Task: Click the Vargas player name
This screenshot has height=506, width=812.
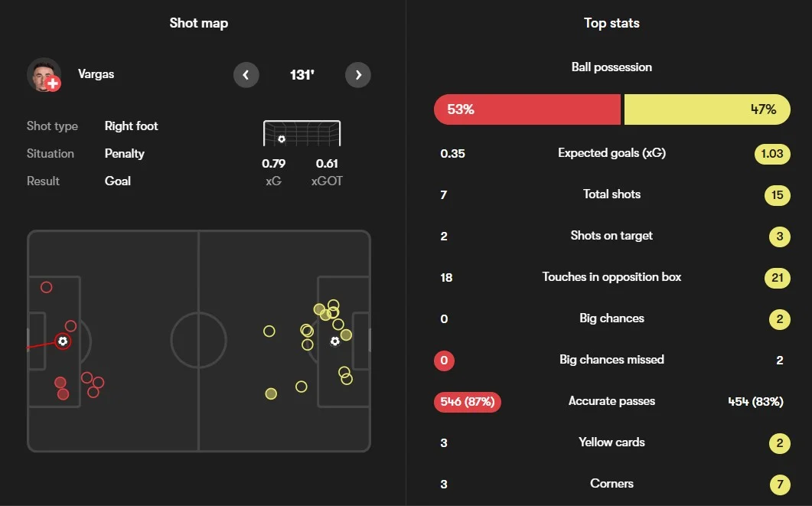Action: pos(96,73)
